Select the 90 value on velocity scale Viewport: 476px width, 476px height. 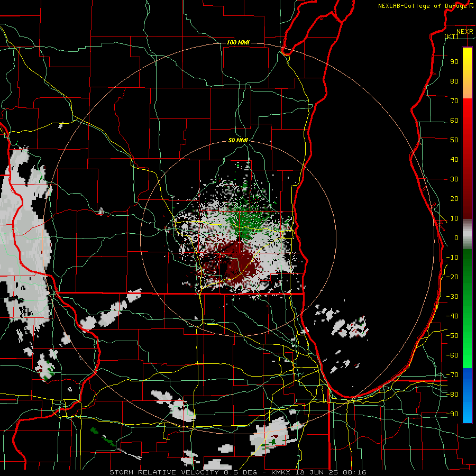[454, 62]
